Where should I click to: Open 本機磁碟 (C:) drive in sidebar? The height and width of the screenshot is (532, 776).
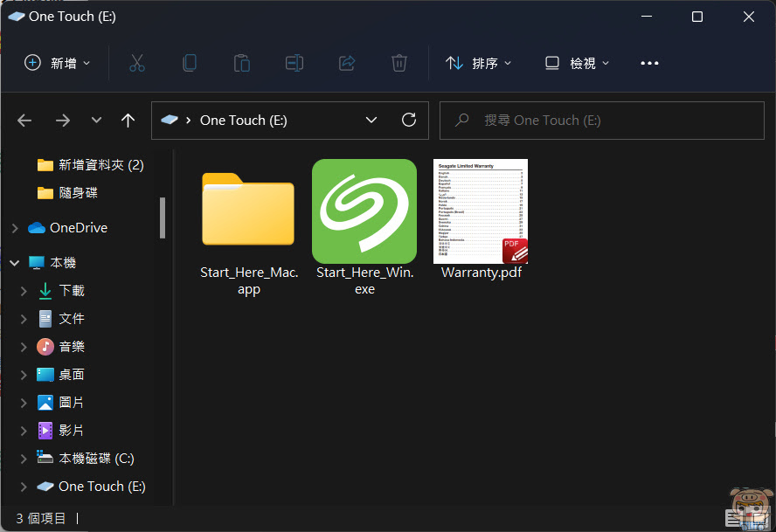(86, 459)
